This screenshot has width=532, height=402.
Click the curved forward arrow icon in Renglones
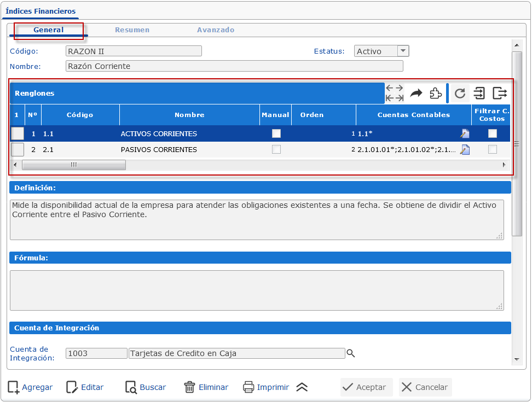417,93
